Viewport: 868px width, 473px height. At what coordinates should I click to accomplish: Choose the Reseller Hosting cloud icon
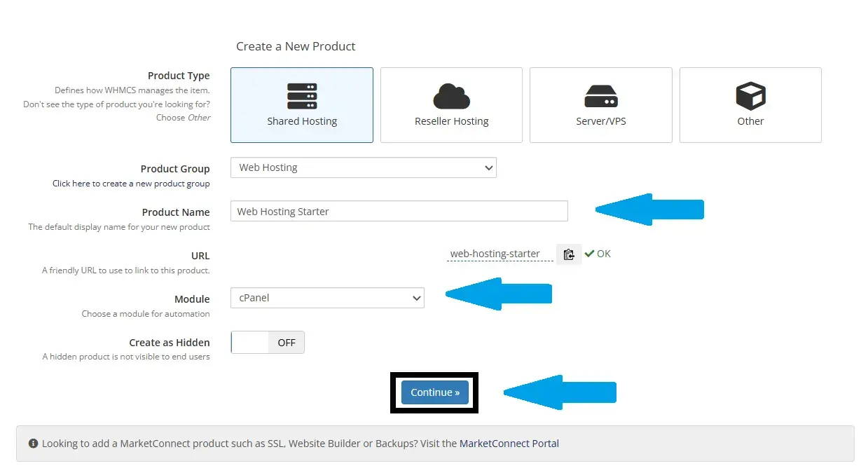(451, 96)
